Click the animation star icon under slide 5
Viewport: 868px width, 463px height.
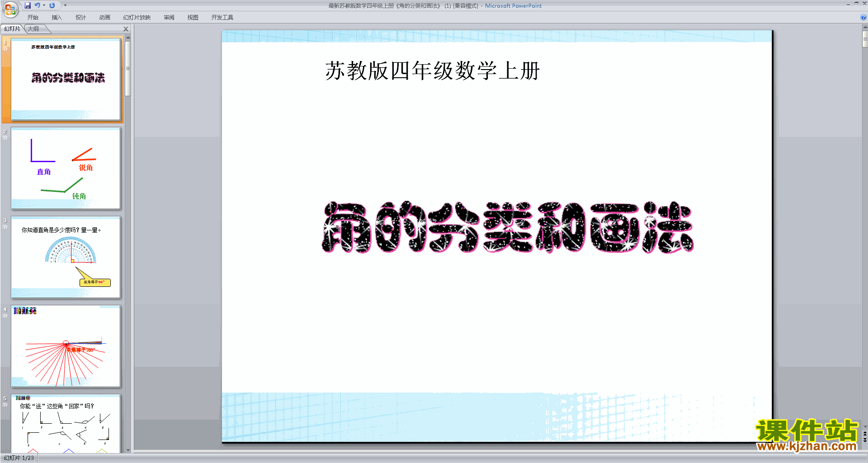point(5,404)
